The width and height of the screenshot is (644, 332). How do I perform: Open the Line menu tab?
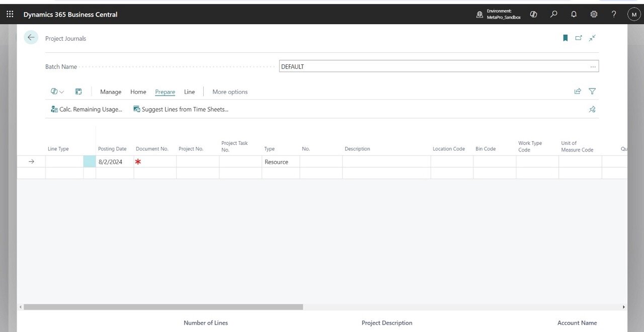coord(189,92)
